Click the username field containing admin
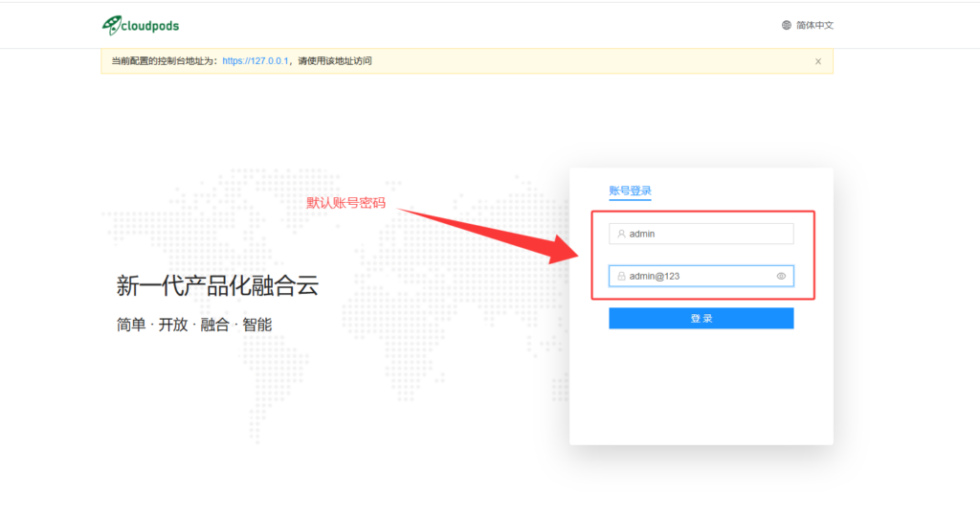 708,234
